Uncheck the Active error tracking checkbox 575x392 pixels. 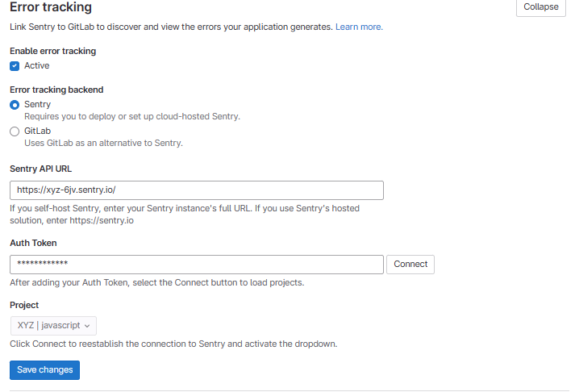click(15, 66)
